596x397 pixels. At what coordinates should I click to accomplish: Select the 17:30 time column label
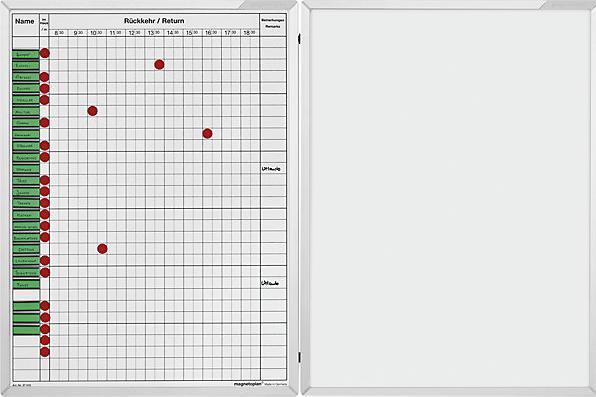pyautogui.click(x=231, y=33)
